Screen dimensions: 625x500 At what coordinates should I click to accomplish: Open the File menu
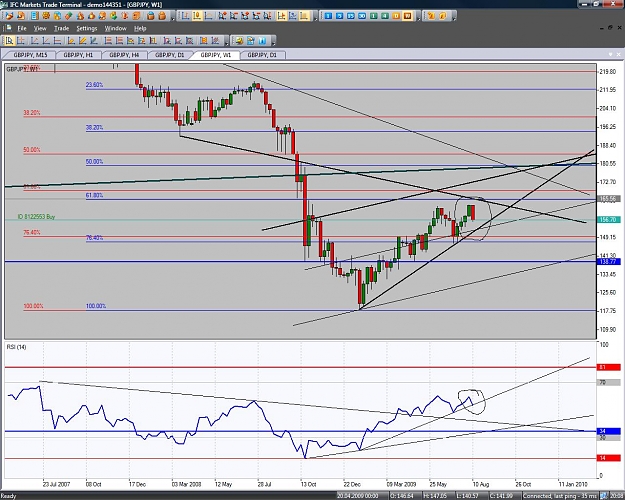22,28
